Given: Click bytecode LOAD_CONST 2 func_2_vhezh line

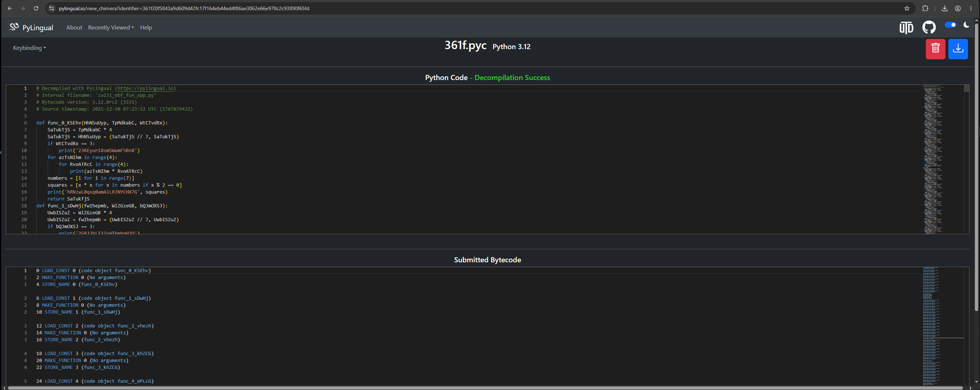Looking at the screenshot, I should pyautogui.click(x=95, y=326).
